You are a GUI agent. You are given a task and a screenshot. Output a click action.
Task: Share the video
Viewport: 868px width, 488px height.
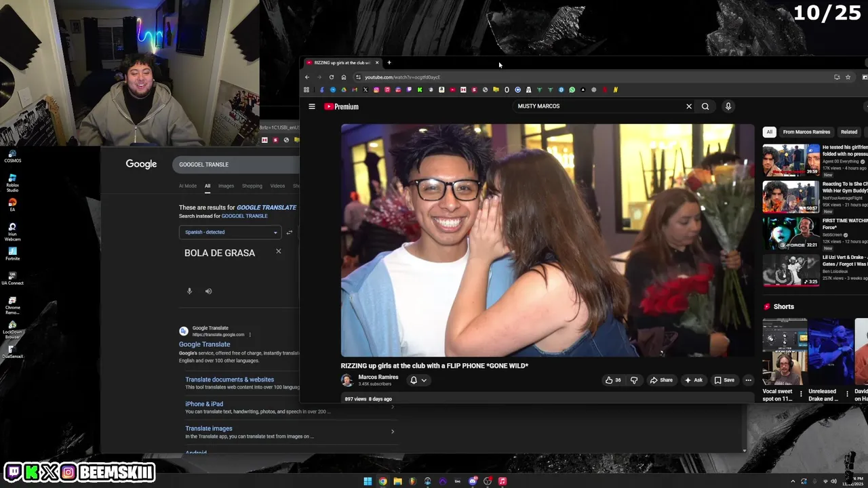click(661, 380)
